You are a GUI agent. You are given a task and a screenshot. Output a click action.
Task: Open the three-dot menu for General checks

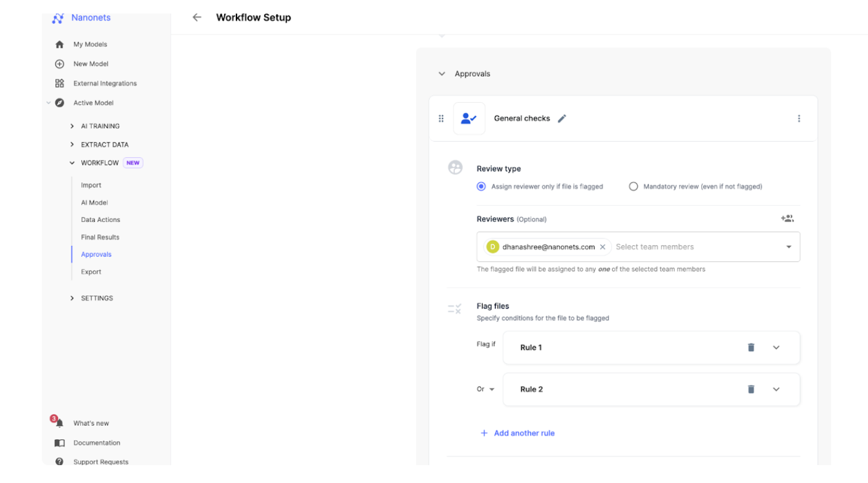(798, 118)
